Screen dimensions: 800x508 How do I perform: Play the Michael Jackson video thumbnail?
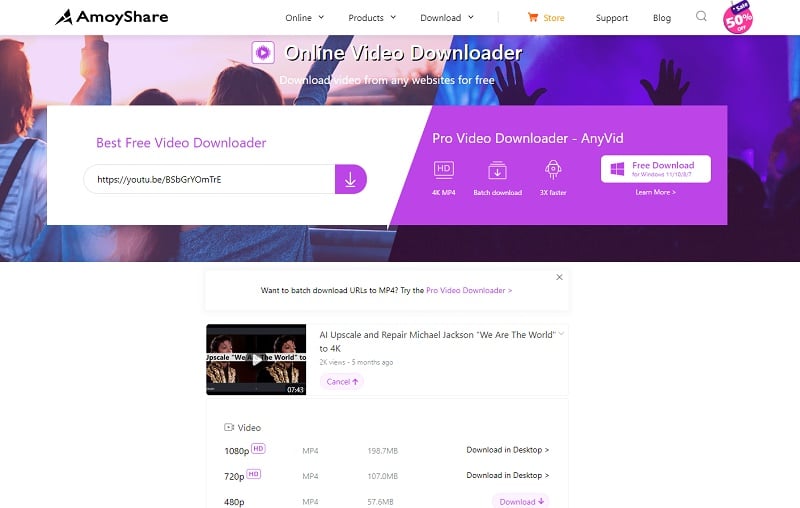click(x=256, y=360)
